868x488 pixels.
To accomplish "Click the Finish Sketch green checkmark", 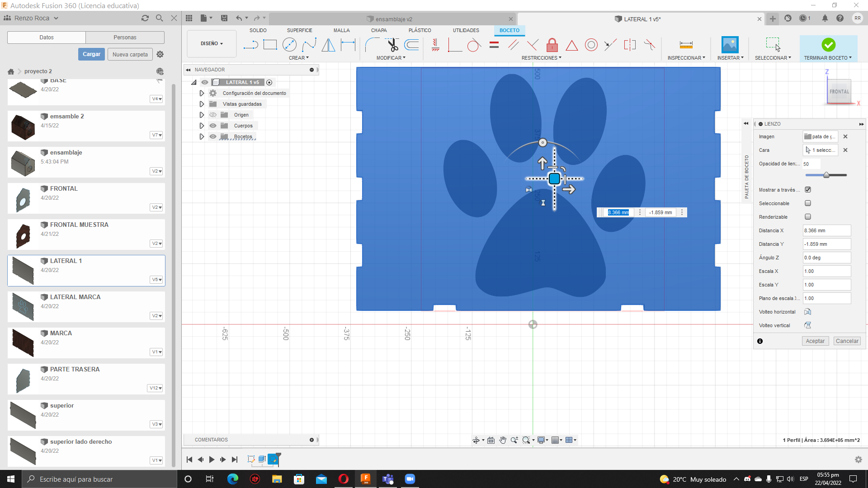I will tap(828, 45).
